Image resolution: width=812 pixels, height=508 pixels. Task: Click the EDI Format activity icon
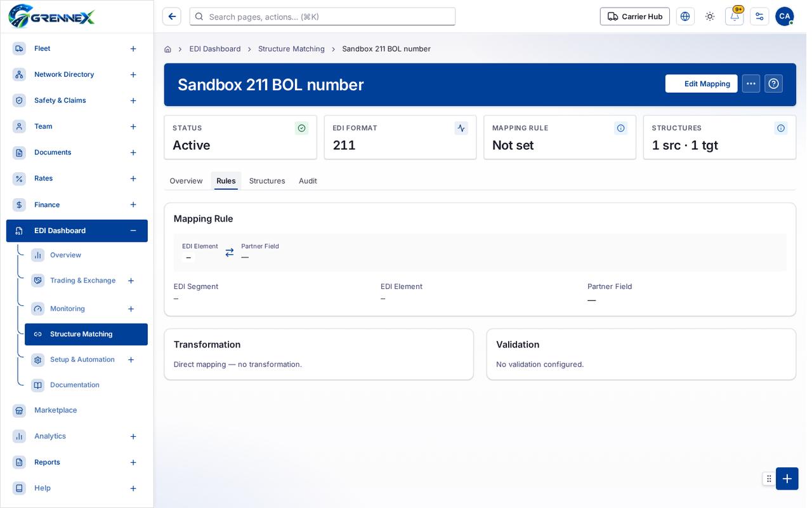pyautogui.click(x=461, y=128)
